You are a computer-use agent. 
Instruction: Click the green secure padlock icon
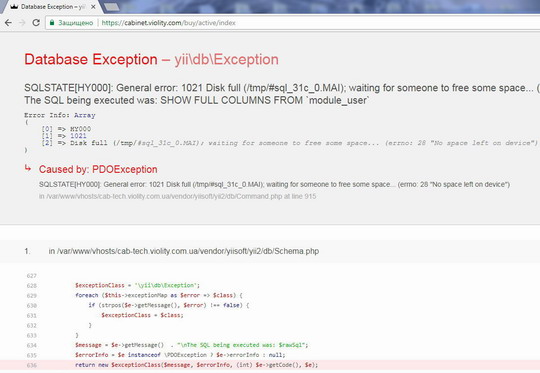pos(52,23)
